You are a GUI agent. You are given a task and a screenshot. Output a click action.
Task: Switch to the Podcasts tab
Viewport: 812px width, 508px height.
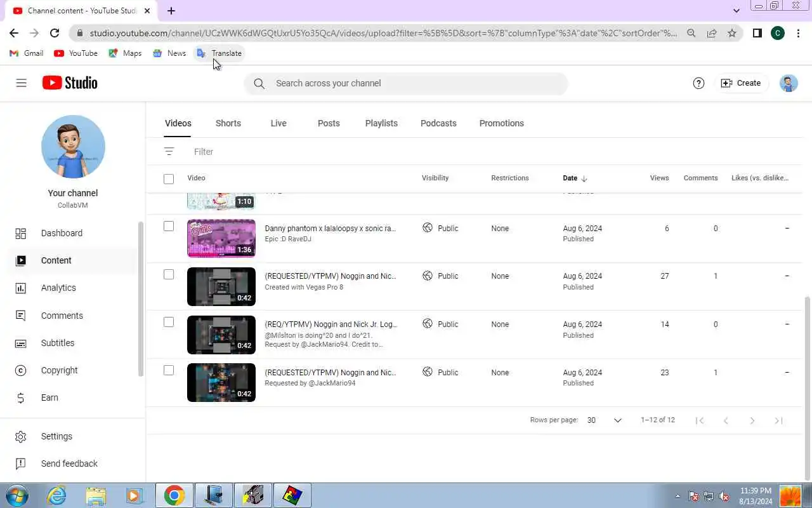(438, 123)
